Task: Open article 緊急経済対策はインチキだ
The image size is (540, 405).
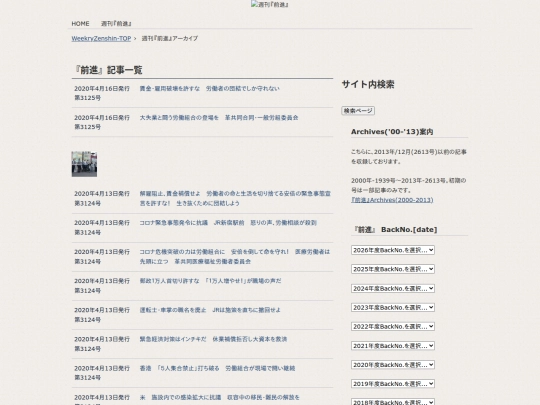Action: (213, 339)
